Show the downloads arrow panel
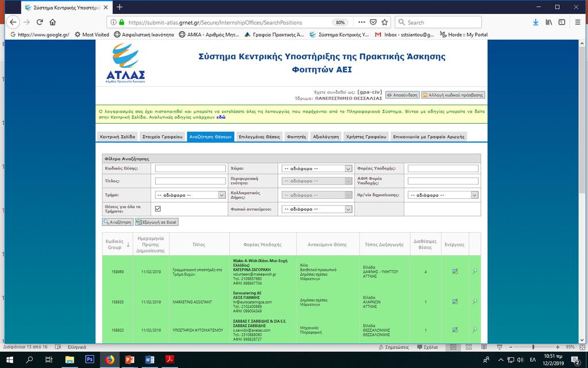 pos(536,22)
